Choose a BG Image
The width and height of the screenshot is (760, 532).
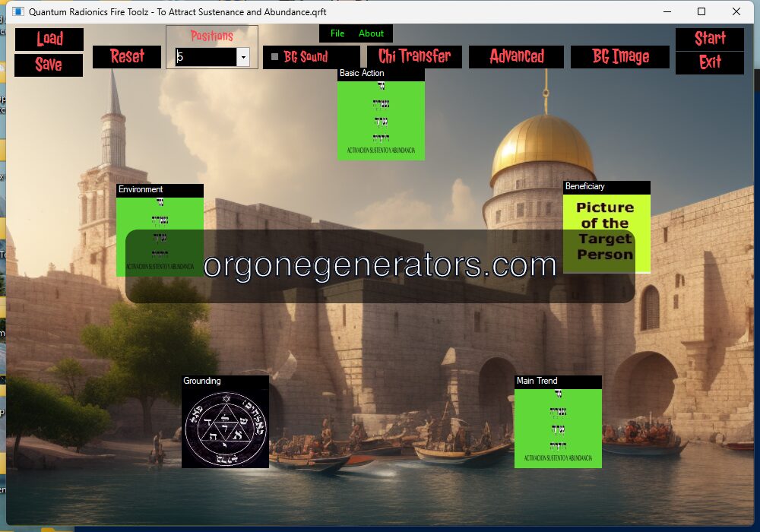(x=620, y=57)
